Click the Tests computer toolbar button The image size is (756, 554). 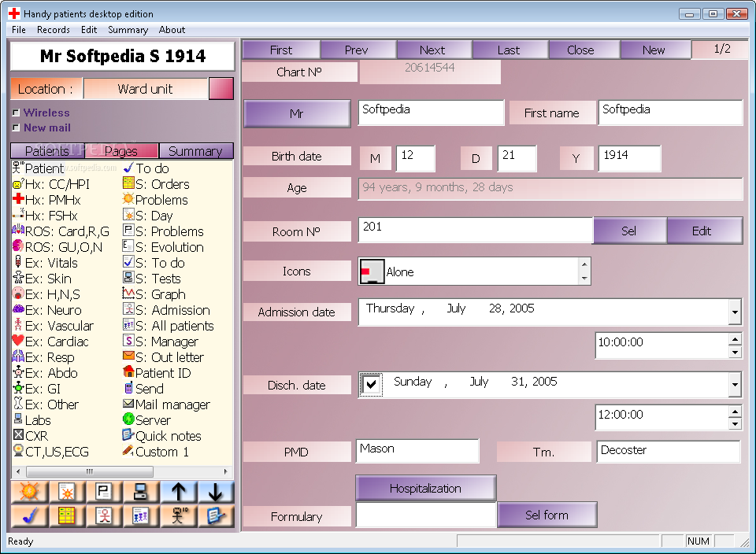tap(141, 492)
